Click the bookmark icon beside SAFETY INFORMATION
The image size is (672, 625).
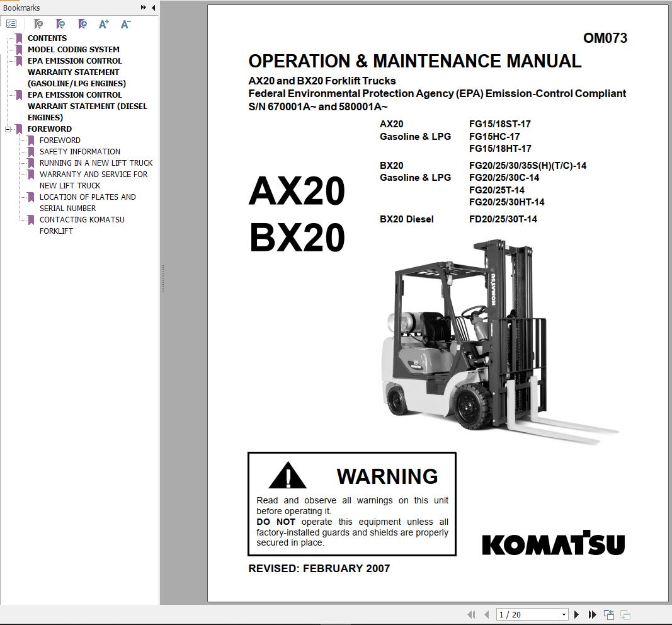click(x=31, y=151)
